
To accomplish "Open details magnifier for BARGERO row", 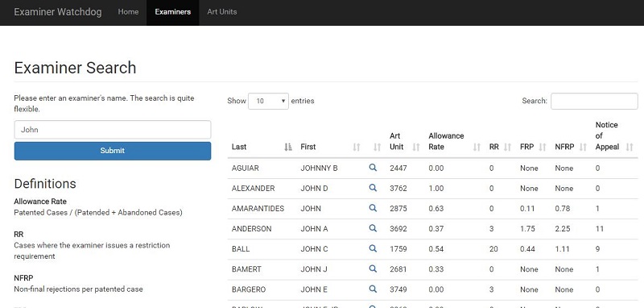I will coord(373,289).
